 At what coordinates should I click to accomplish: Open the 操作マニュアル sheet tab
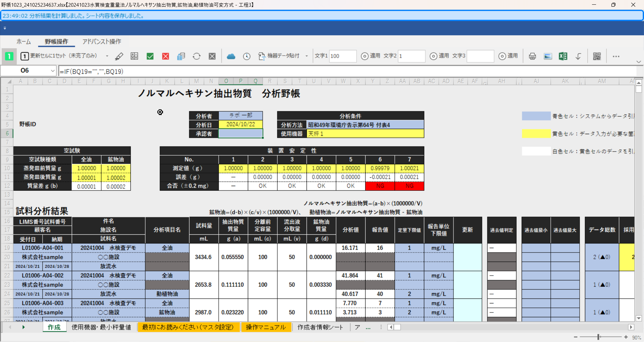pos(266,327)
